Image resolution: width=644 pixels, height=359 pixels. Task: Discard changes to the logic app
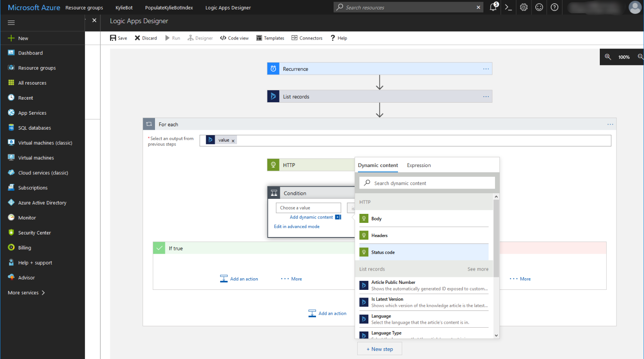[x=146, y=38]
